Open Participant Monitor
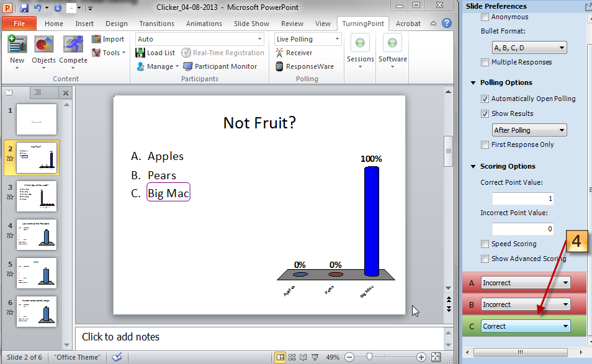This screenshot has width=592, height=364. (x=220, y=66)
